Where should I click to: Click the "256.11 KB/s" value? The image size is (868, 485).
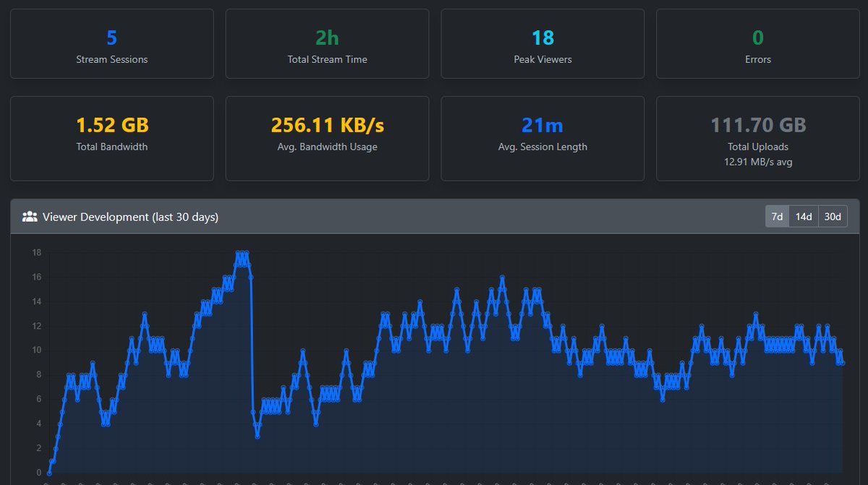point(327,125)
